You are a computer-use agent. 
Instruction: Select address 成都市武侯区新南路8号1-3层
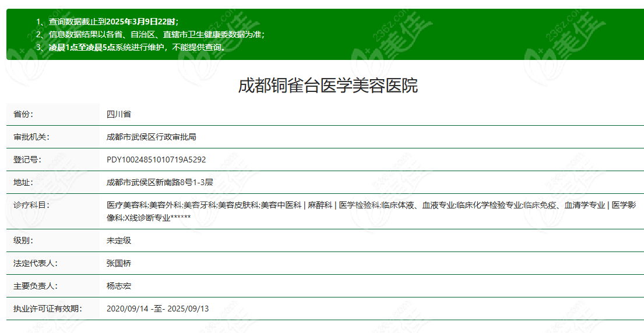point(159,182)
